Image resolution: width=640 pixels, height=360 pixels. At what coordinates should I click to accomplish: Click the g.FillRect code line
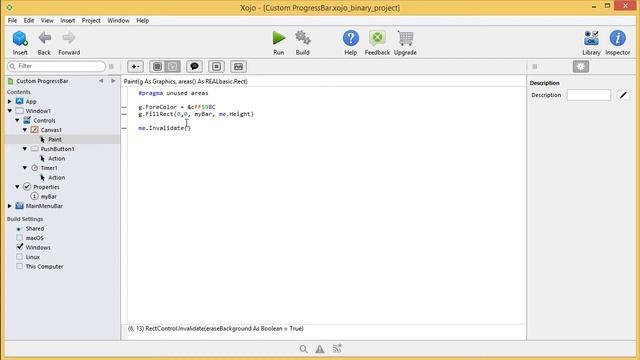tap(196, 114)
